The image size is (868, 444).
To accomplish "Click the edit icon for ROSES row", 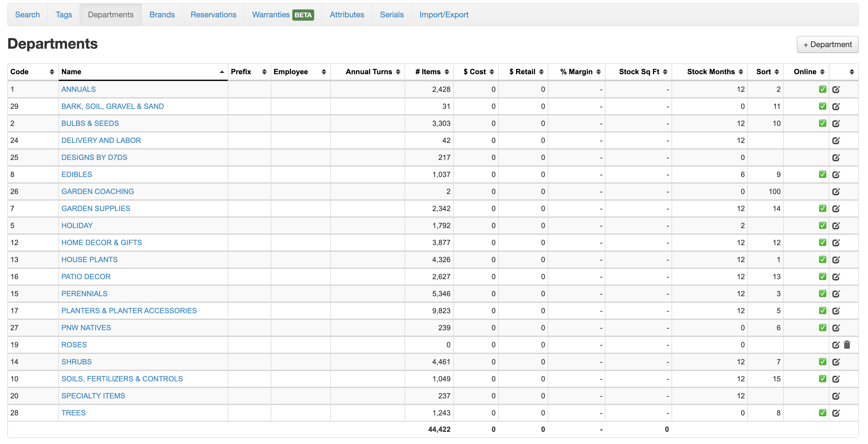I will point(836,345).
